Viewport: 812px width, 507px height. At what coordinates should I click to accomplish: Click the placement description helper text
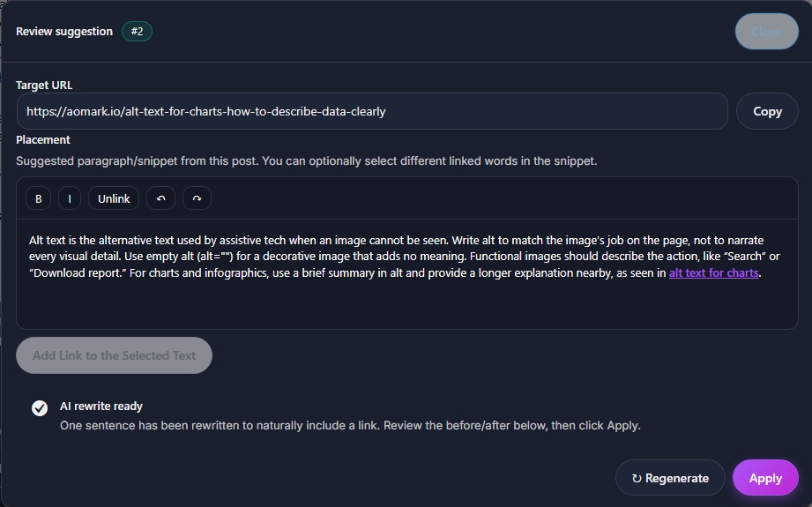(307, 160)
